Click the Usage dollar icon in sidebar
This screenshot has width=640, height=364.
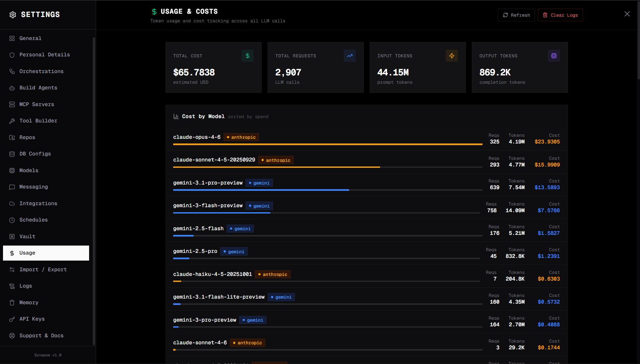coord(12,253)
